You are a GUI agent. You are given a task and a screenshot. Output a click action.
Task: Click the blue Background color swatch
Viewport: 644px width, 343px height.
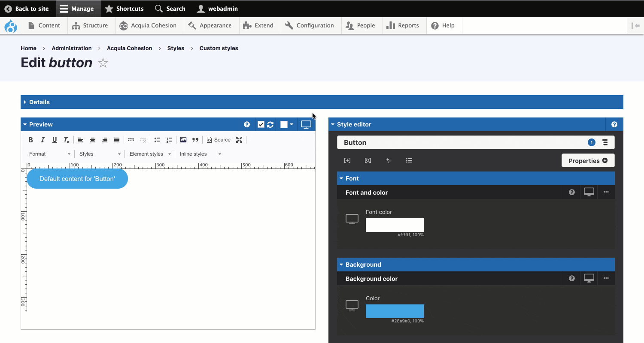point(395,311)
